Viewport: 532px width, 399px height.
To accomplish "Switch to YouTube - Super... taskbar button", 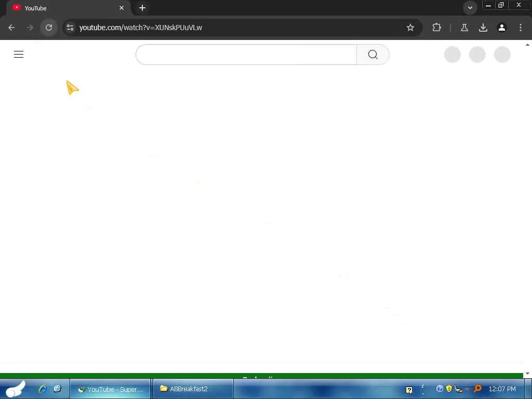I will click(110, 389).
